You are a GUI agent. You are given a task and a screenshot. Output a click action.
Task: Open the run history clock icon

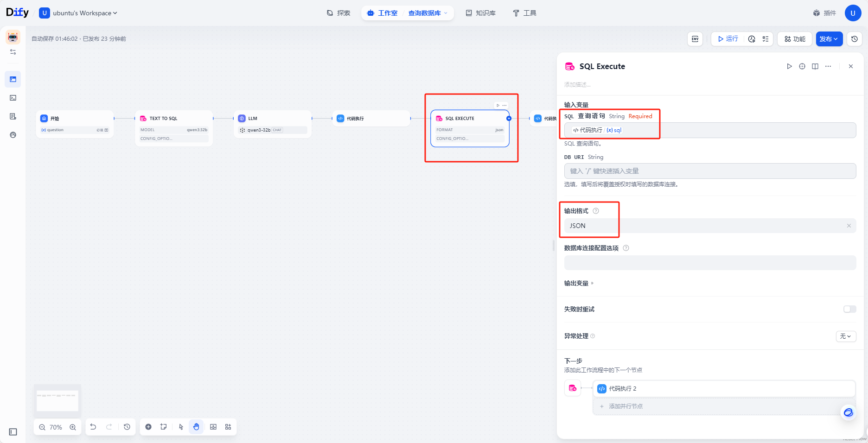click(x=752, y=39)
